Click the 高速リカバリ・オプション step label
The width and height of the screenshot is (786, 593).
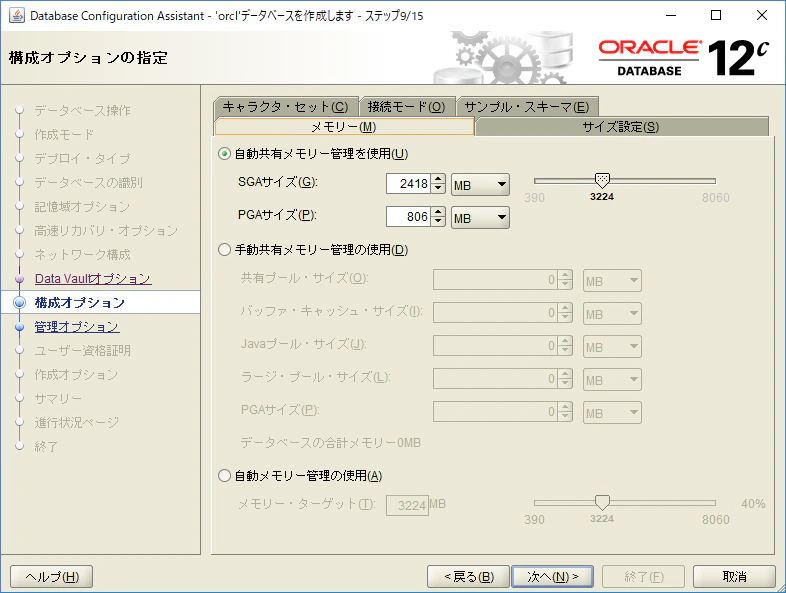[106, 231]
